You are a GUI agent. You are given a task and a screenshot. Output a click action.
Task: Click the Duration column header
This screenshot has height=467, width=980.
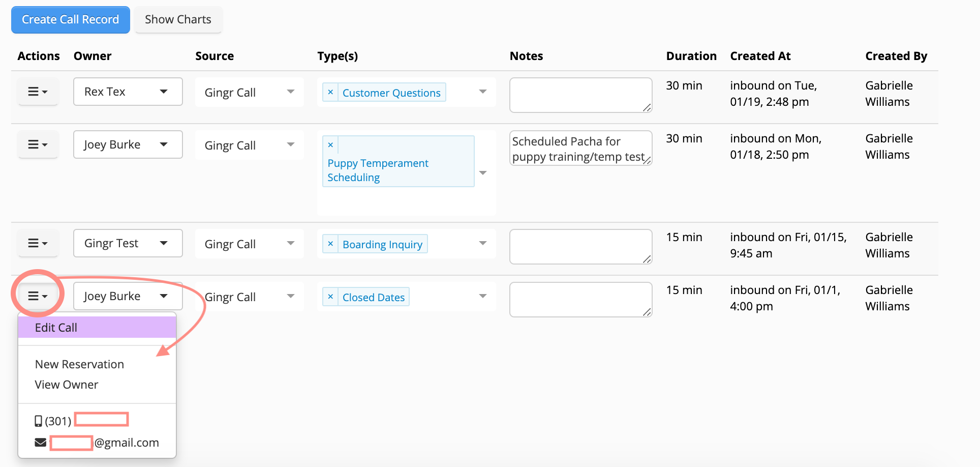[x=691, y=56]
